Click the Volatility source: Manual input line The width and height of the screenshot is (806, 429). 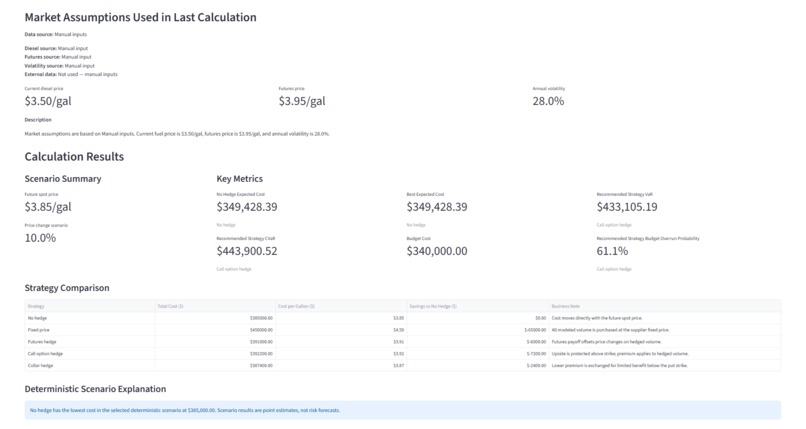[60, 66]
